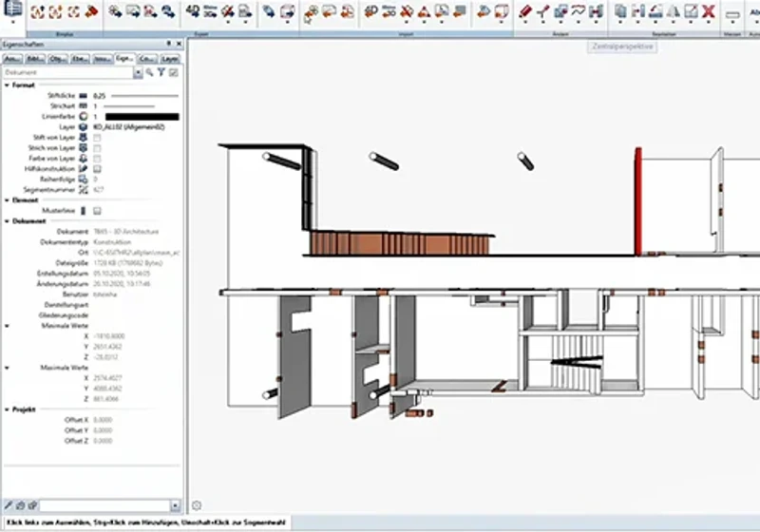The height and width of the screenshot is (532, 760).
Task: Switch to the Bibl... palette tab
Action: 35,59
